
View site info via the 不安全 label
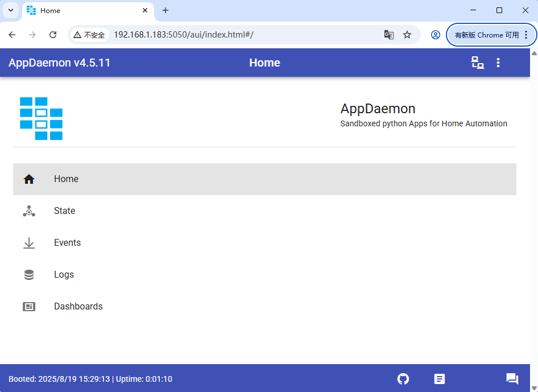coord(89,35)
